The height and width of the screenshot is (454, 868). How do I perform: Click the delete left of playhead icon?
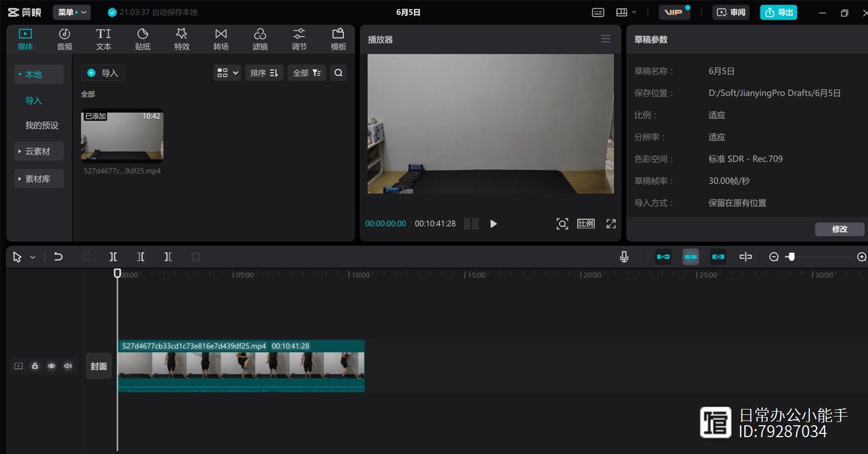141,257
